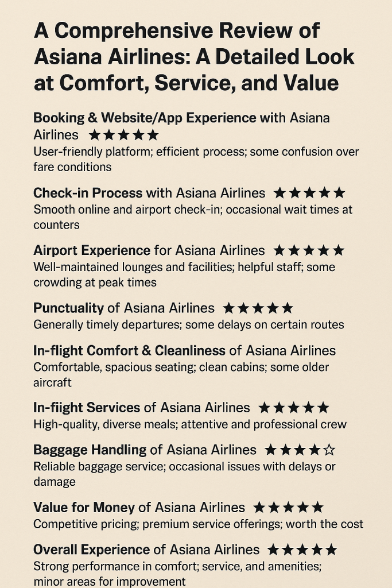Select the In-flight Comfort & Cleanliness heading
392x588 pixels.
pos(184,351)
